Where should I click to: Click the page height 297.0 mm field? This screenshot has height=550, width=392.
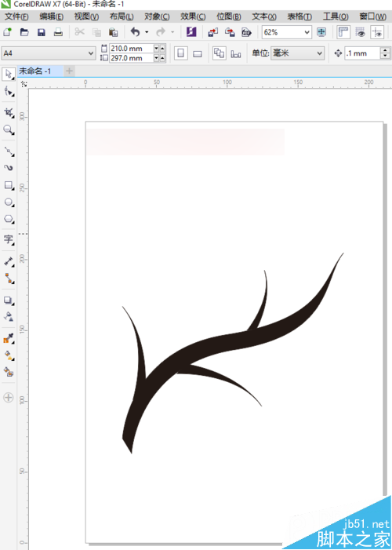click(132, 58)
